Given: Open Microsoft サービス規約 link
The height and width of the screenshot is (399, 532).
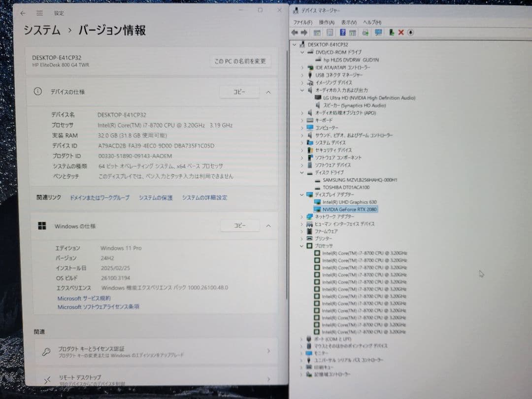Looking at the screenshot, I should tap(84, 298).
